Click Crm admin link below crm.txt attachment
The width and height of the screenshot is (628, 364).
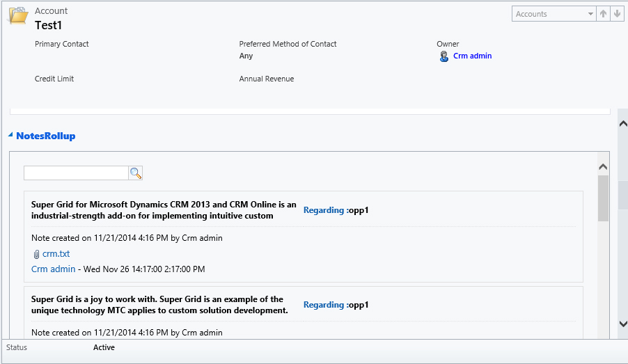(x=53, y=269)
